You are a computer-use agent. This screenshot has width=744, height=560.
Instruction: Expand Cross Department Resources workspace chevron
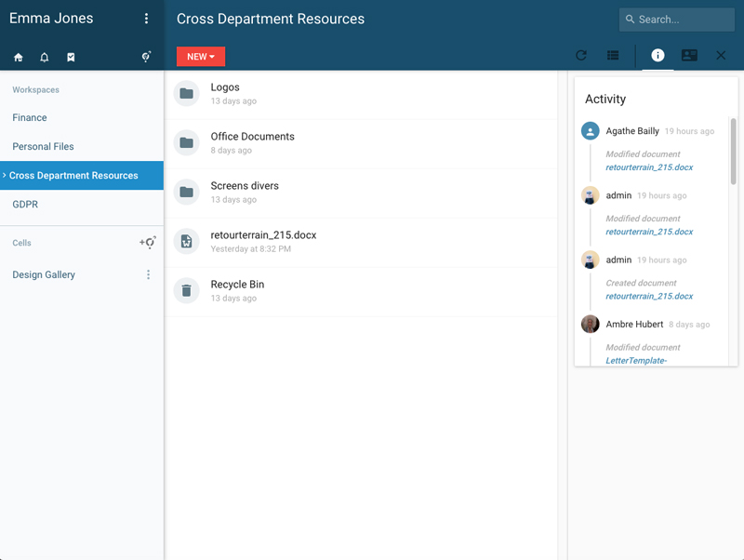coord(7,174)
